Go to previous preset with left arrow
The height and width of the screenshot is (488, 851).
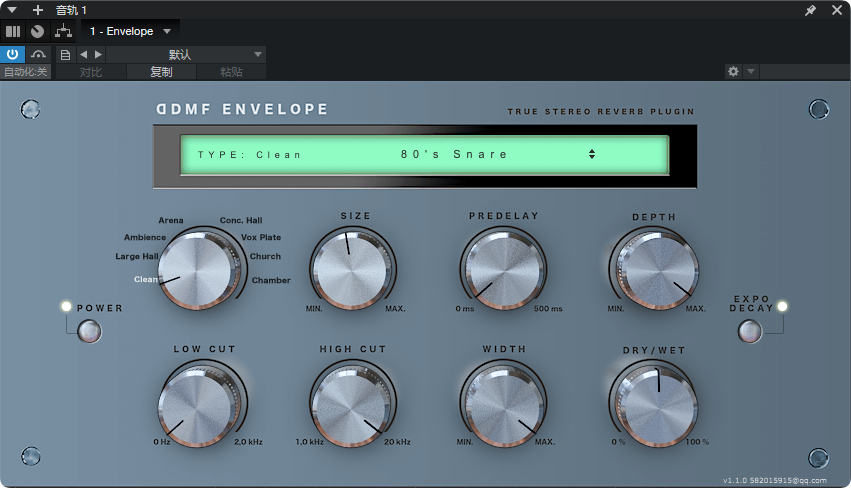(84, 54)
